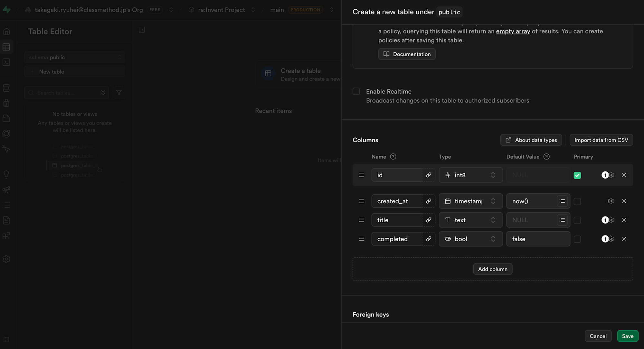Open default value suggestions for created_at column
Viewport: 644px width, 349px height.
pyautogui.click(x=562, y=201)
